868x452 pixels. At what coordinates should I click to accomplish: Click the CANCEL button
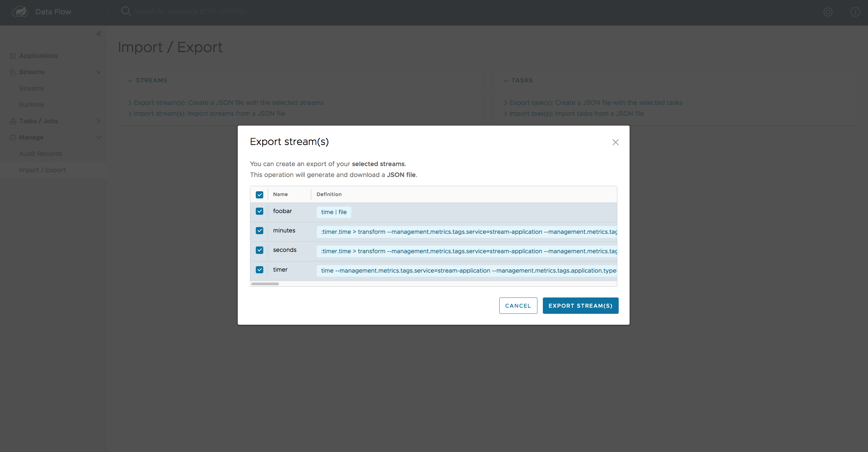[517, 306]
